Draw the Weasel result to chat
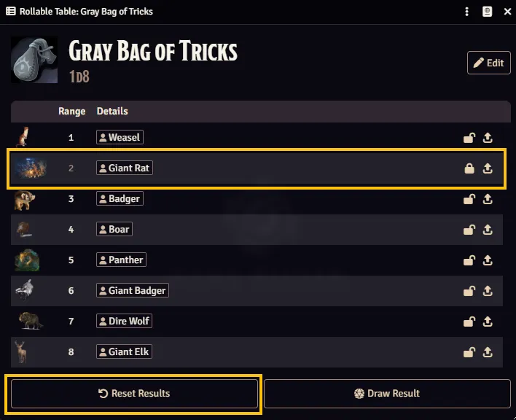The width and height of the screenshot is (516, 420). point(488,138)
